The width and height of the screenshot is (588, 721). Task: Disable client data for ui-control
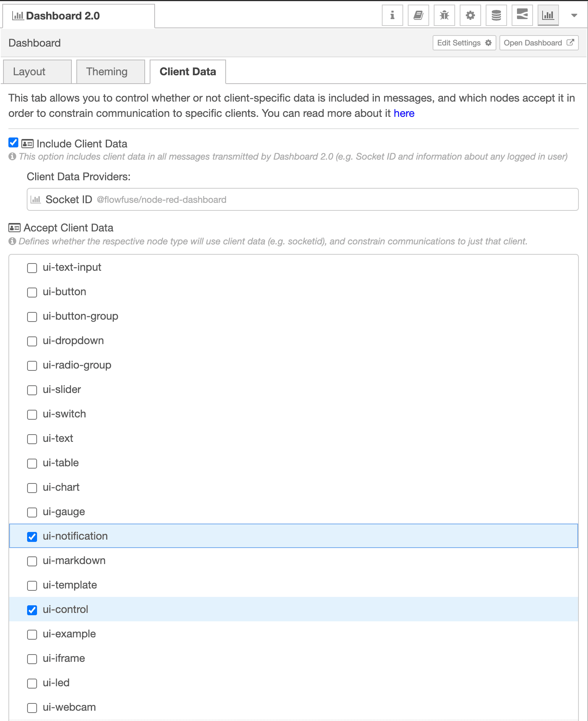click(x=32, y=610)
